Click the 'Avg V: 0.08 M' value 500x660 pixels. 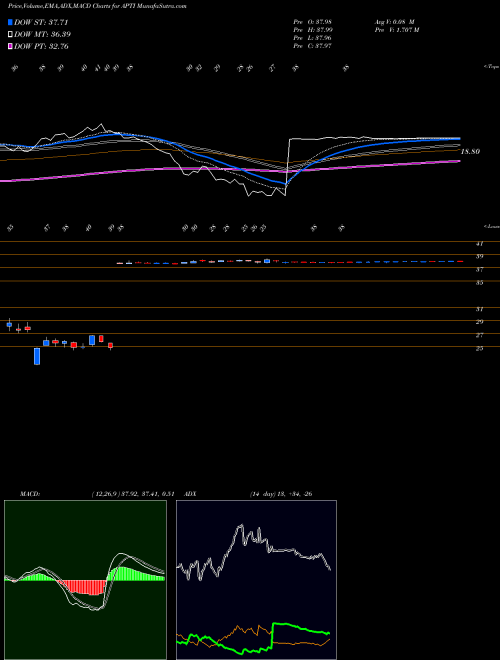click(394, 21)
